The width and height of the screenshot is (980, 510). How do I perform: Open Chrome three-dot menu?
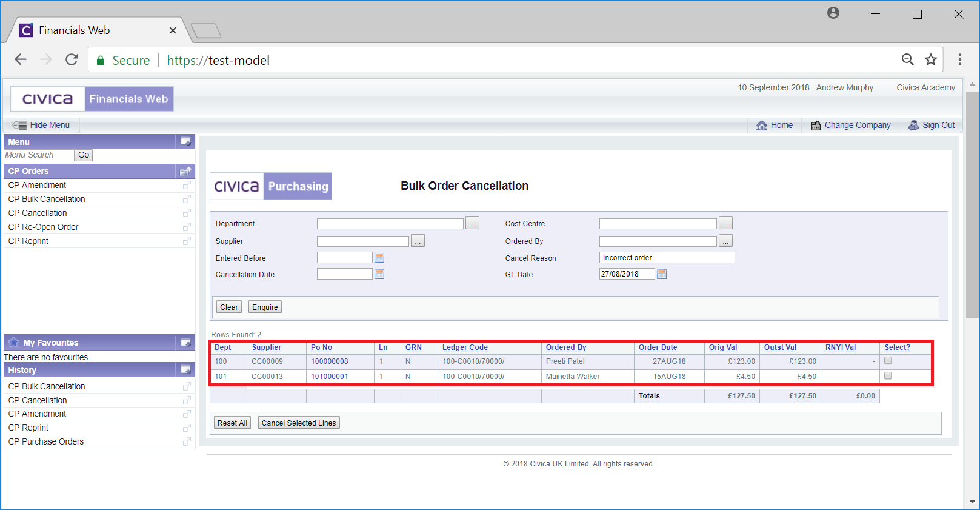pyautogui.click(x=959, y=59)
